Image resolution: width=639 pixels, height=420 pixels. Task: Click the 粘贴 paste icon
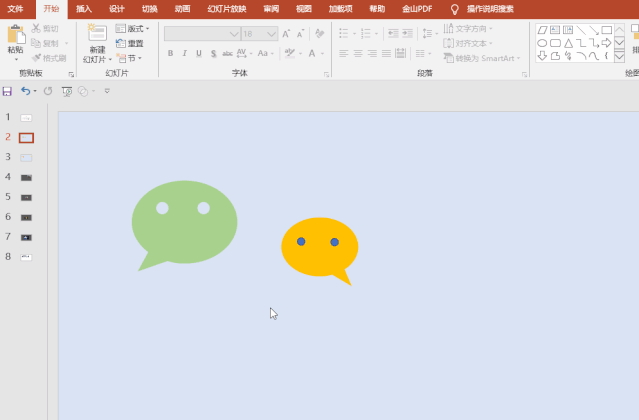click(x=16, y=35)
